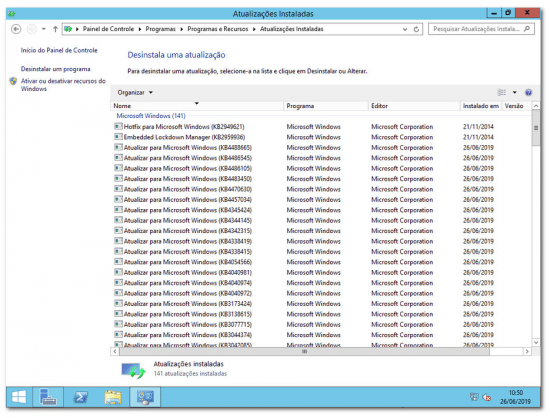Sort by the Editor column header
The height and width of the screenshot is (418, 550).
tap(414, 106)
